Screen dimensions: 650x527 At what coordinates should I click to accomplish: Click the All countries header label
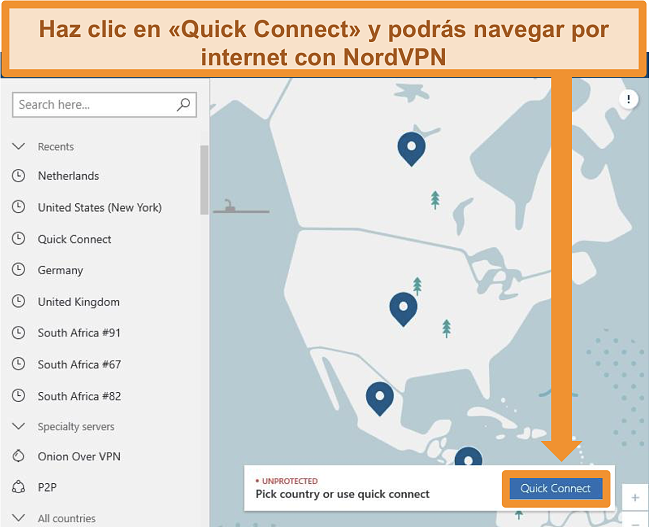[x=66, y=518]
